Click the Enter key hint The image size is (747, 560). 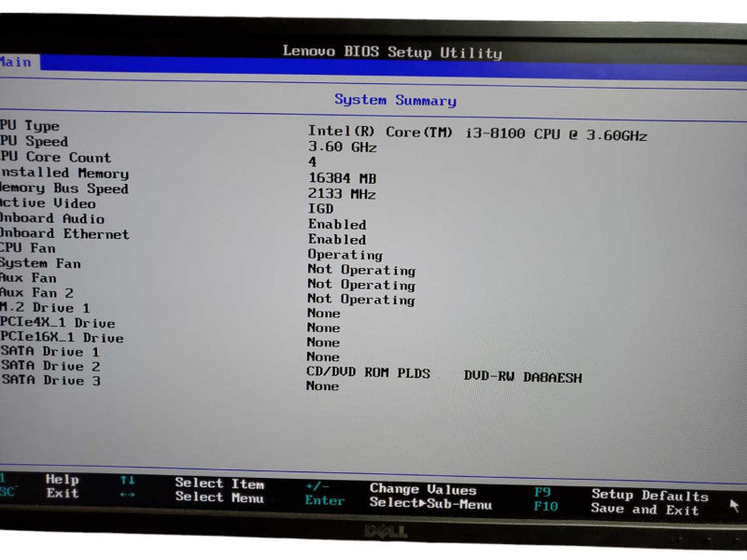[x=325, y=501]
